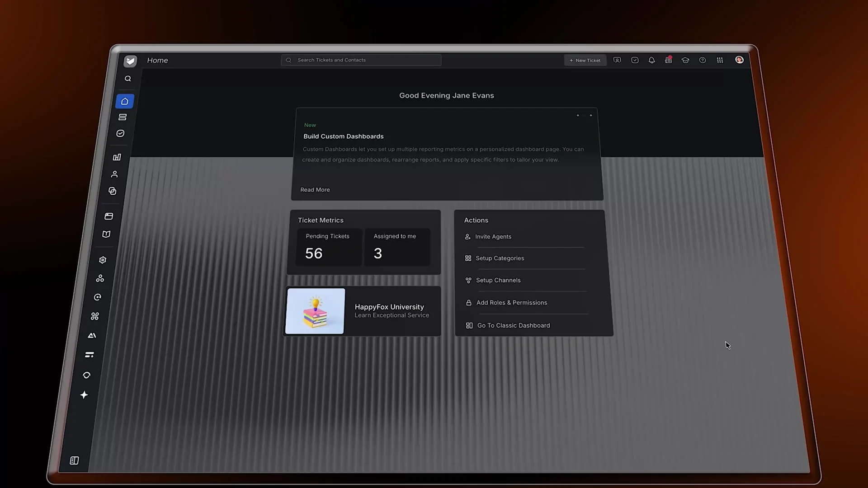
Task: Open the help question mark icon
Action: coord(703,60)
